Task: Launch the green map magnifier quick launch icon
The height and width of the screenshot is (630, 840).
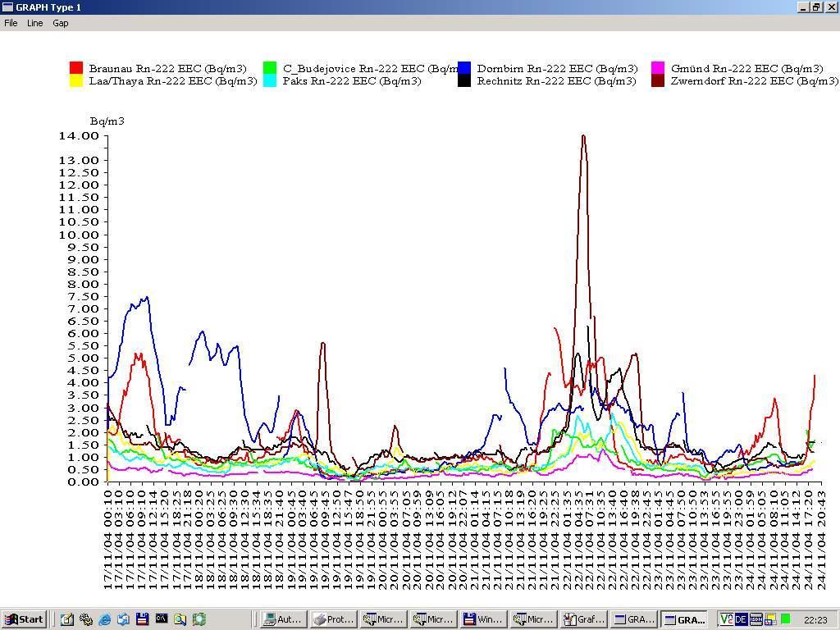Action: (x=199, y=619)
